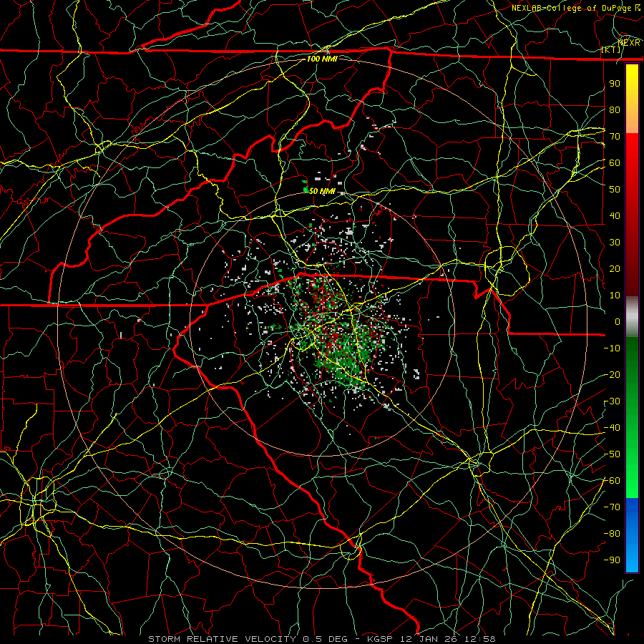644x644 pixels.
Task: Select the "-10" value on the velocity scale
Action: click(612, 348)
